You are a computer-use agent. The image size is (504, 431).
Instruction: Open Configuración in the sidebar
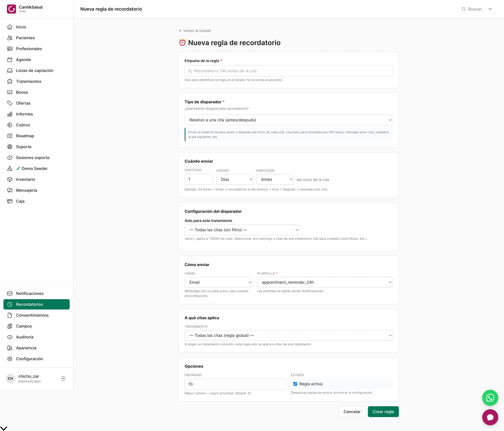click(36, 359)
